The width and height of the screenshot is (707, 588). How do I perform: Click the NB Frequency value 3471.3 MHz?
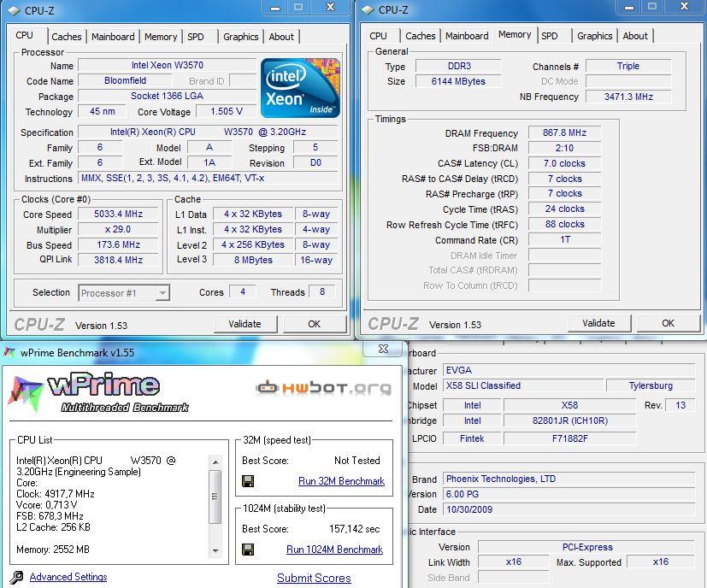click(628, 97)
